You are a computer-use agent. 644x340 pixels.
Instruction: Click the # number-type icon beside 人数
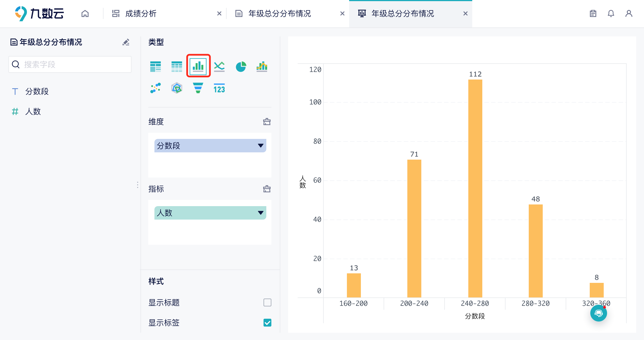tap(15, 111)
